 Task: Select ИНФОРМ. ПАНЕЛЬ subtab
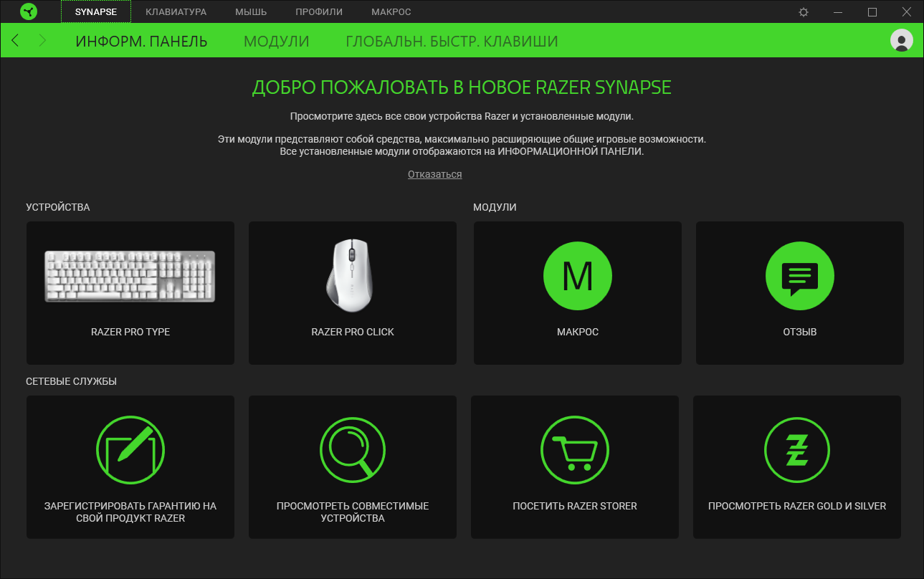click(141, 42)
